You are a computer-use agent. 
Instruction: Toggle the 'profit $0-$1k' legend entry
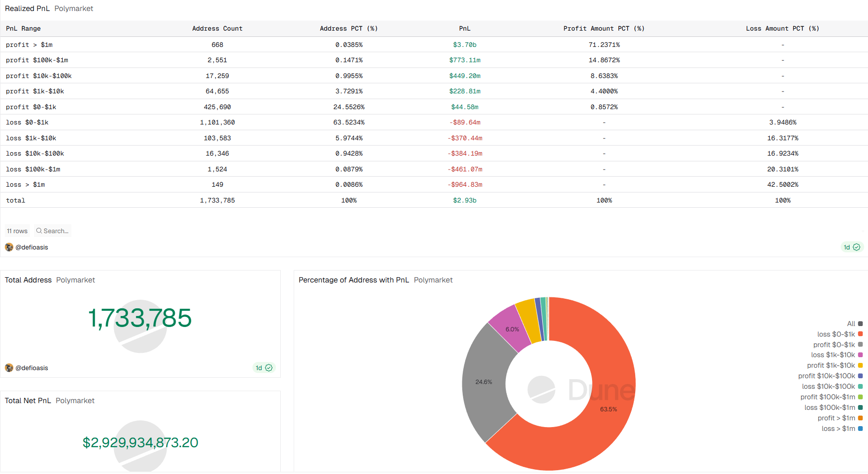[x=834, y=345]
